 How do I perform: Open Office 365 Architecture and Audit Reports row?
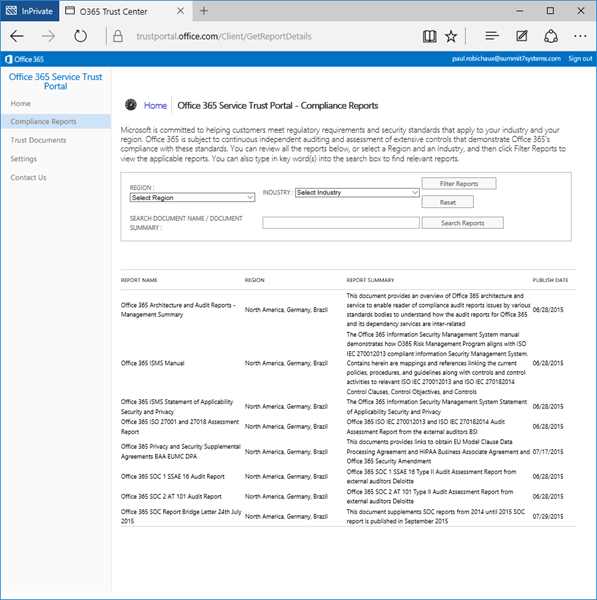pos(178,310)
